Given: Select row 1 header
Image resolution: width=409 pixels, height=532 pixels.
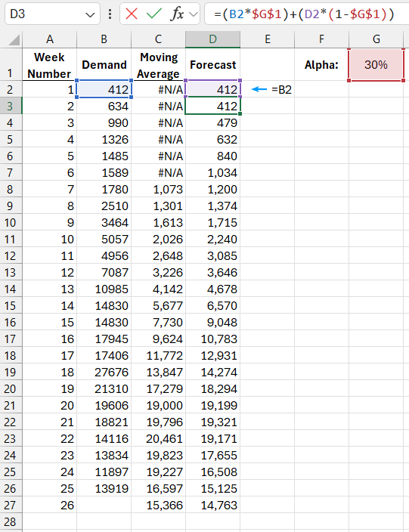Looking at the screenshot, I should [11, 64].
